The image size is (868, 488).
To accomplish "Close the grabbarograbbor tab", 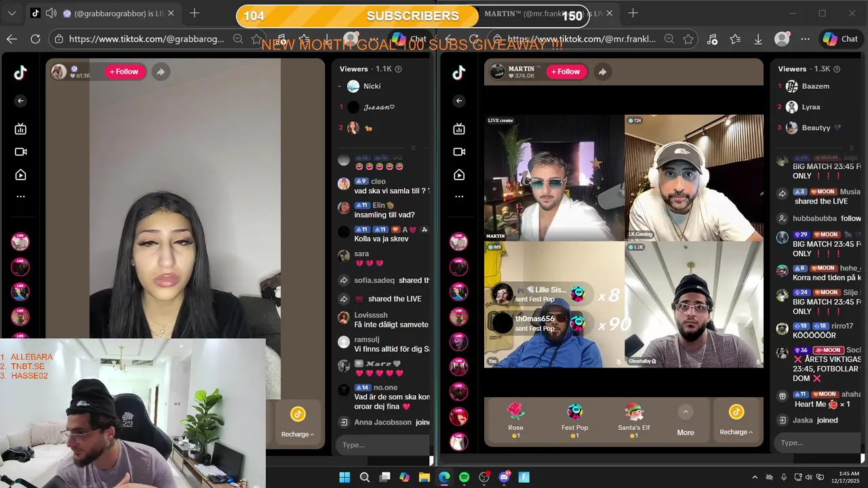I will point(171,13).
